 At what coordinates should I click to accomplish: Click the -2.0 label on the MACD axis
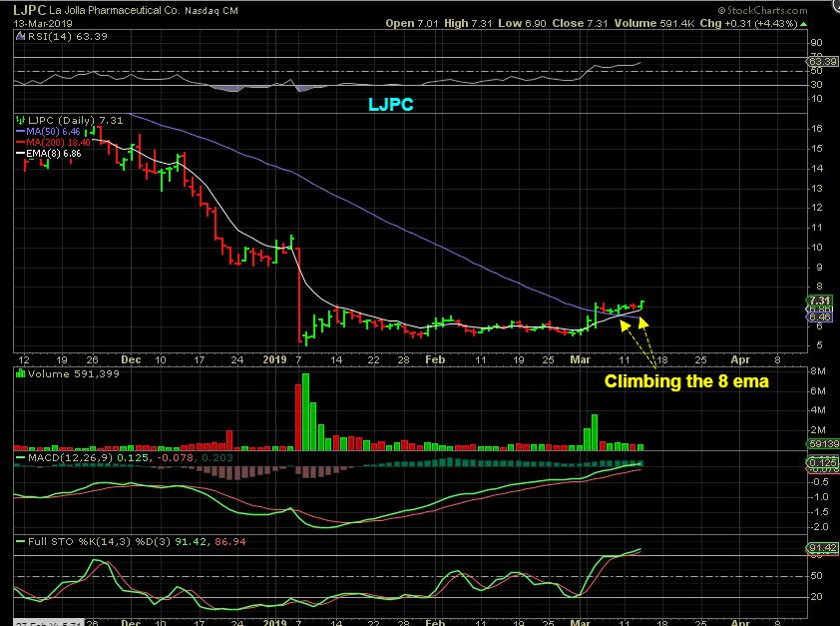[819, 527]
